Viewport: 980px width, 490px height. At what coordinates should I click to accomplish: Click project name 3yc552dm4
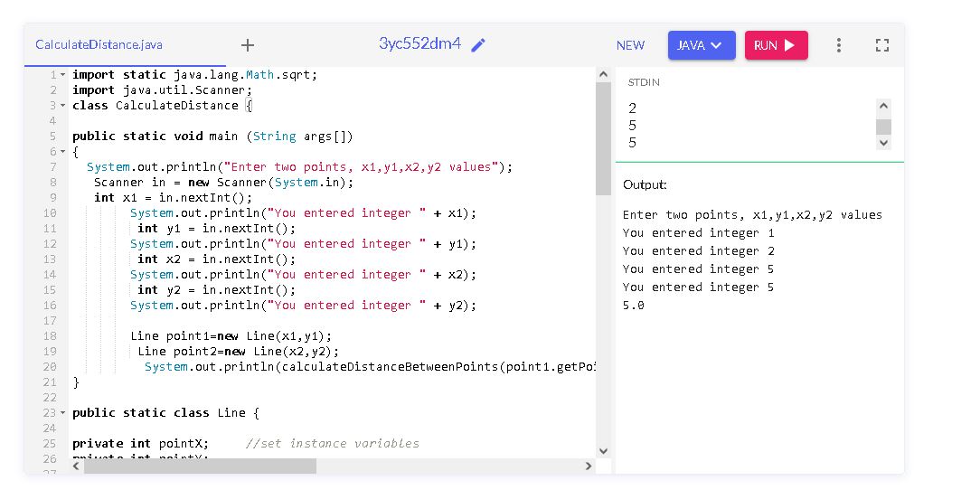click(x=419, y=44)
